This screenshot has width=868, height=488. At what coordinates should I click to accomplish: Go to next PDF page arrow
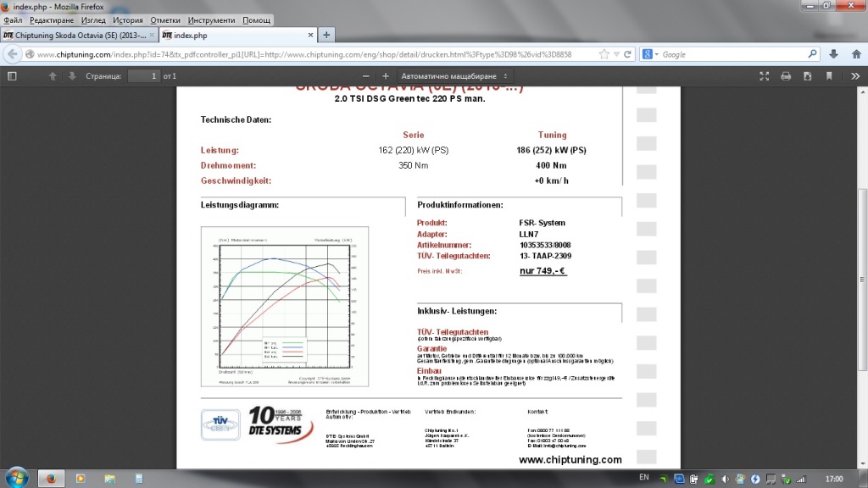coord(72,75)
